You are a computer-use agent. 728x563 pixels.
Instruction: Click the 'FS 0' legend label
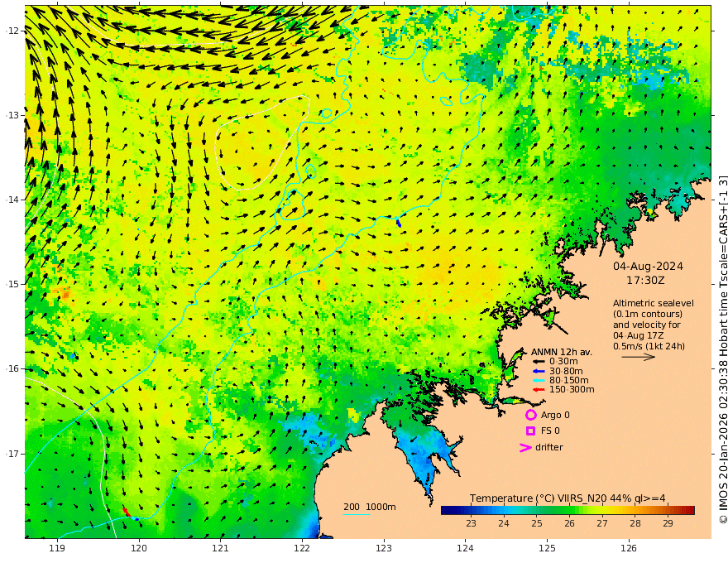(x=550, y=431)
